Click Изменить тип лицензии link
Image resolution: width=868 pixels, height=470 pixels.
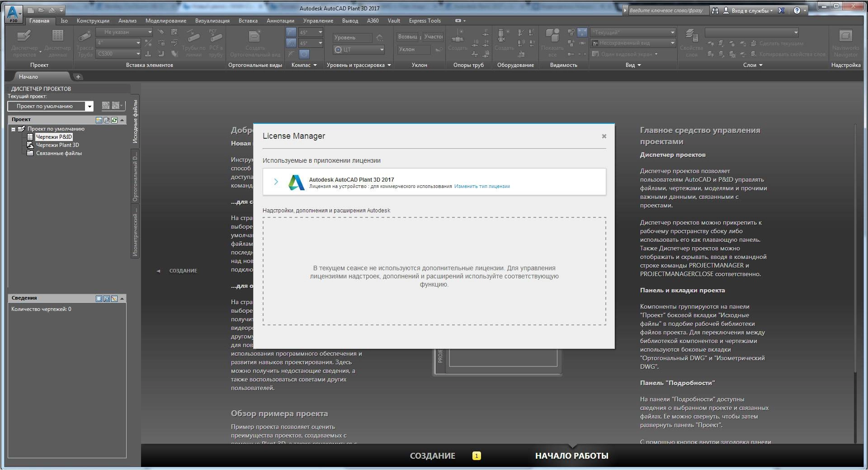pyautogui.click(x=482, y=186)
